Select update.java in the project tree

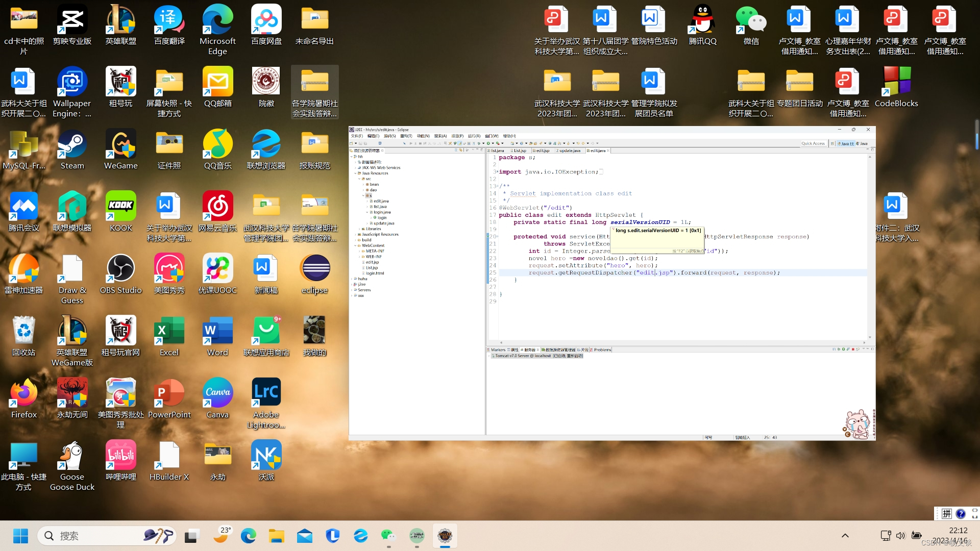pyautogui.click(x=383, y=223)
